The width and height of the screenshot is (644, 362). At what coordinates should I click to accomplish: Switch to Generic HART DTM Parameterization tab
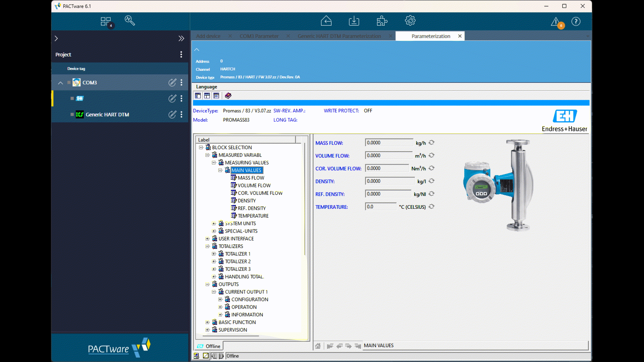[339, 36]
